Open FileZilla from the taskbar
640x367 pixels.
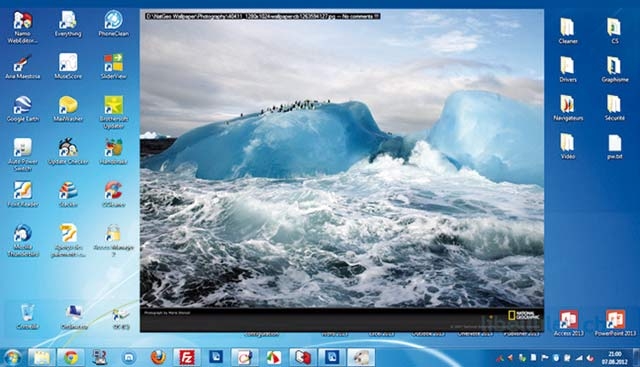(187, 358)
